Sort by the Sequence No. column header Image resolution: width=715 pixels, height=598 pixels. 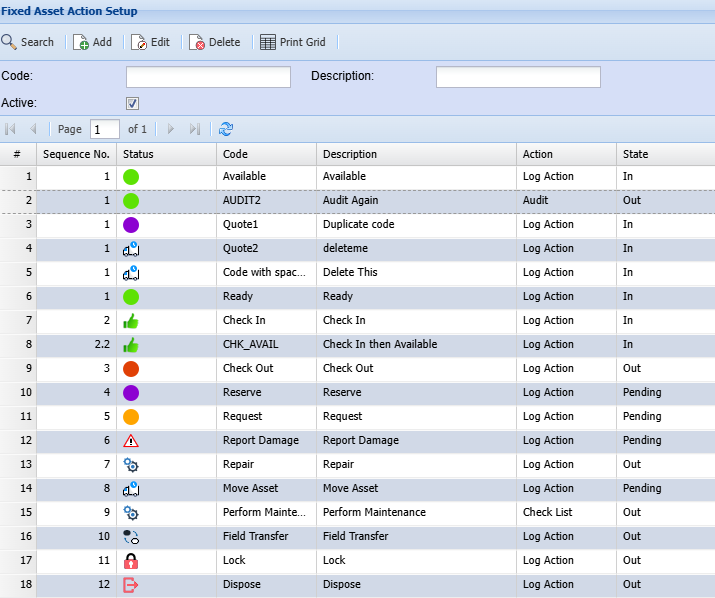(76, 154)
